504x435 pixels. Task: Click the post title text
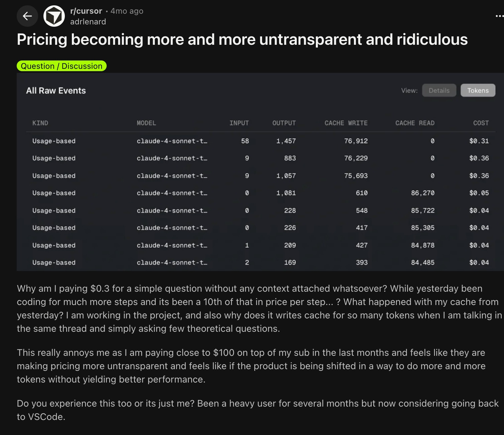point(242,39)
